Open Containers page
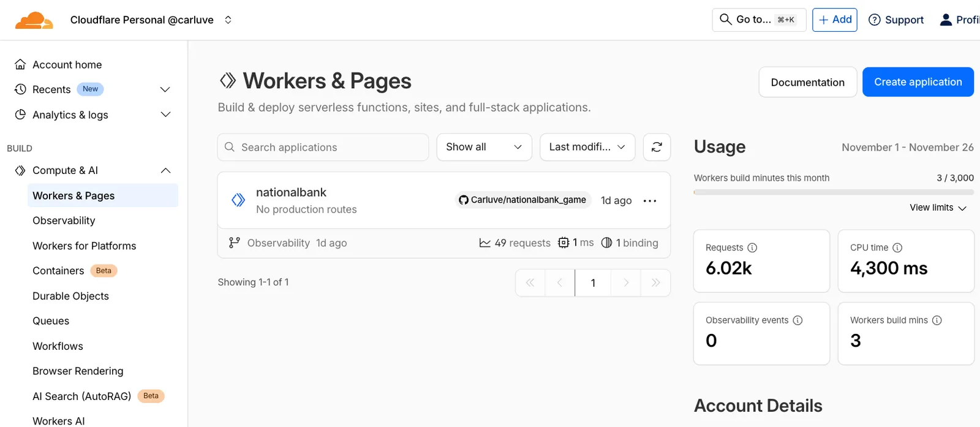The width and height of the screenshot is (980, 427). pyautogui.click(x=58, y=271)
